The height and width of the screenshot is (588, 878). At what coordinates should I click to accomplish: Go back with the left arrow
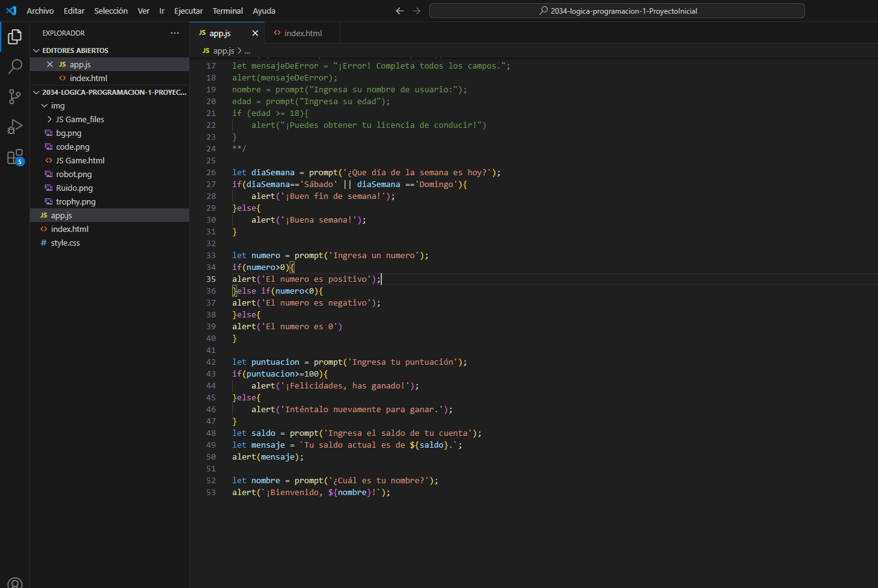coord(400,11)
